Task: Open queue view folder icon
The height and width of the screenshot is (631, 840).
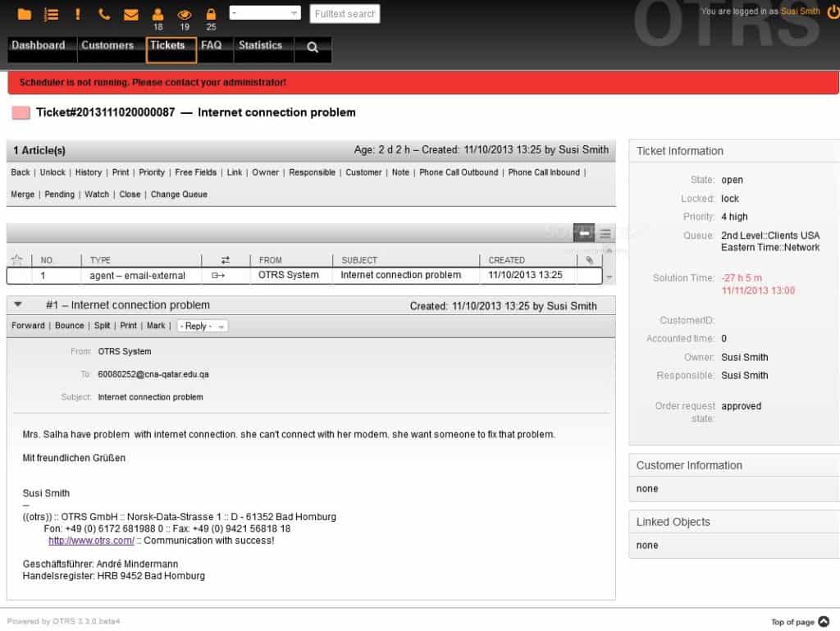Action: point(24,14)
